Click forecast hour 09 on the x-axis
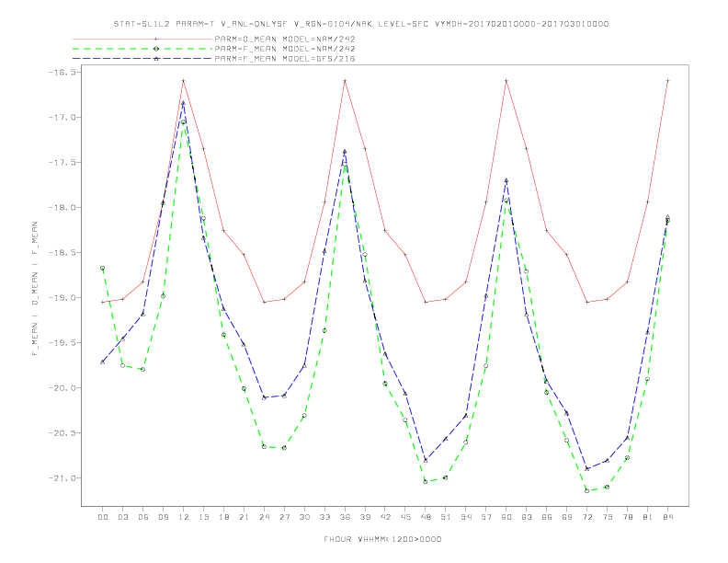Image resolution: width=728 pixels, height=563 pixels. [163, 517]
